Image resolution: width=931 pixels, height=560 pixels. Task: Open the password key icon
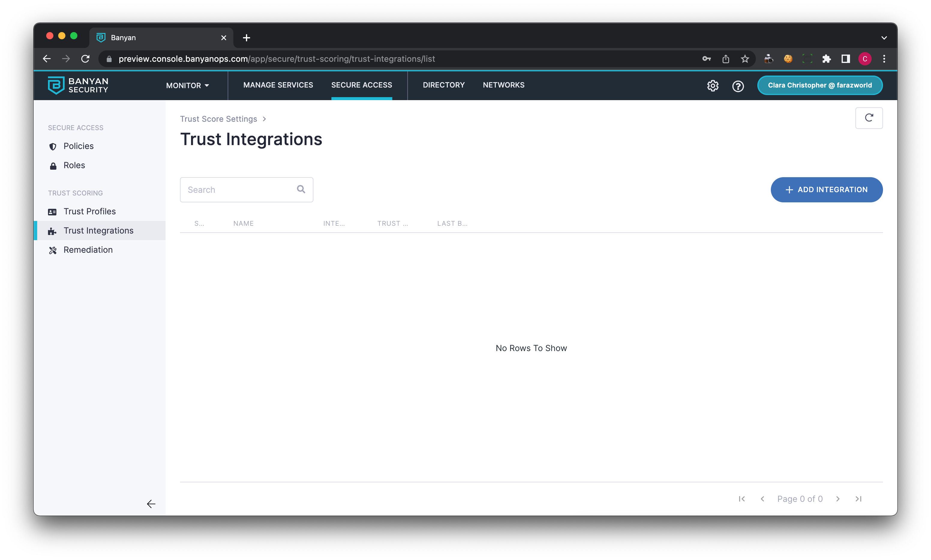click(706, 59)
